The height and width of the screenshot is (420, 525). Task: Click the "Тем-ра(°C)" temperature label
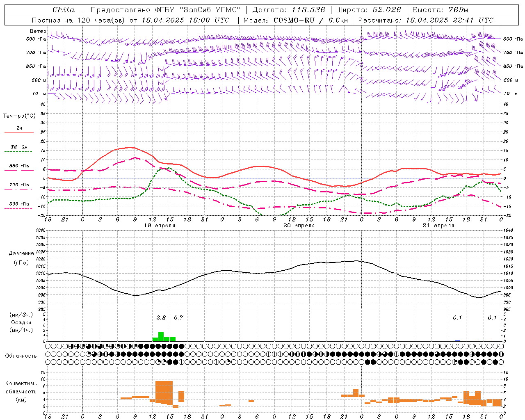click(x=19, y=116)
